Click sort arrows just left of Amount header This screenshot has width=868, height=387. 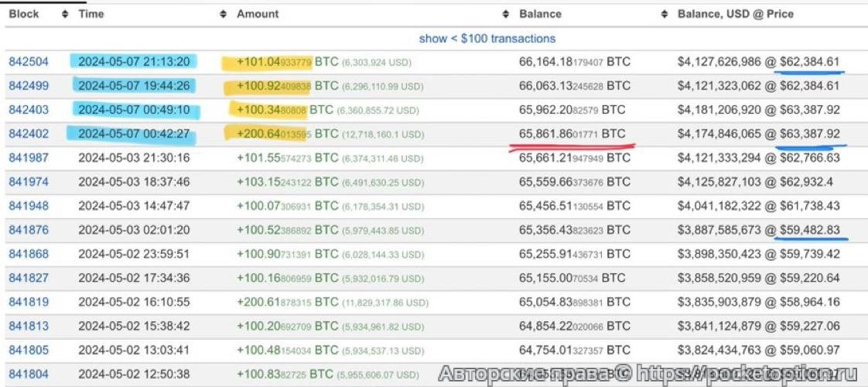click(224, 15)
